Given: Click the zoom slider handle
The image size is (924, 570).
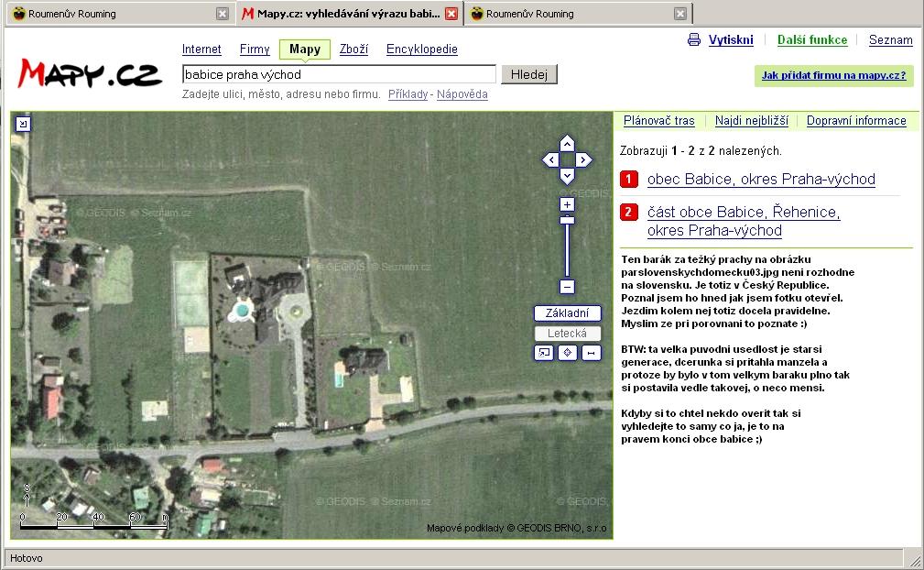Looking at the screenshot, I should 567,220.
